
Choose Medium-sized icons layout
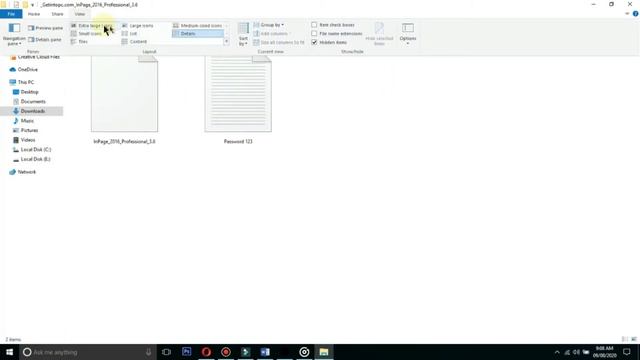coord(198,26)
